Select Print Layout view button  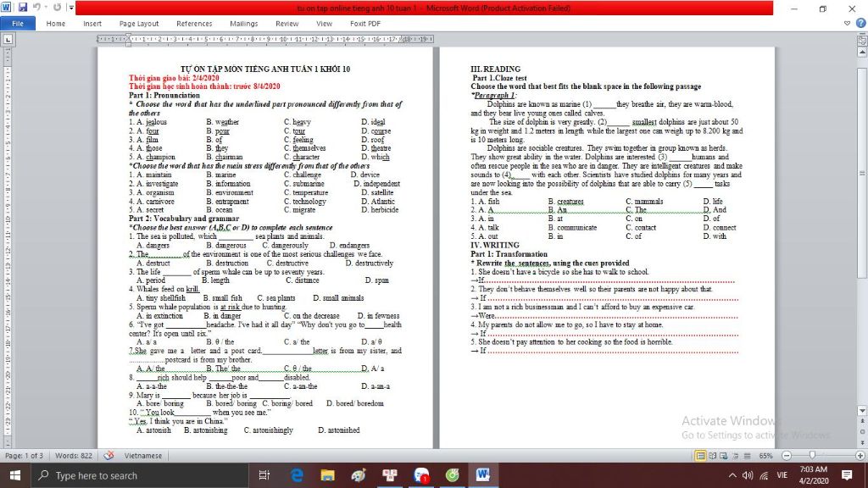(700, 456)
